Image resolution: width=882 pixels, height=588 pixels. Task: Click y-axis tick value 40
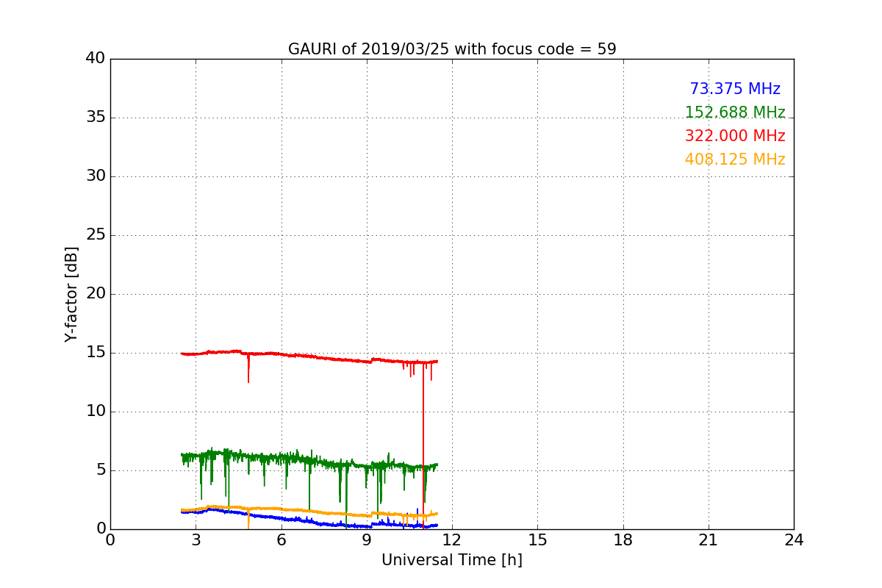[96, 59]
